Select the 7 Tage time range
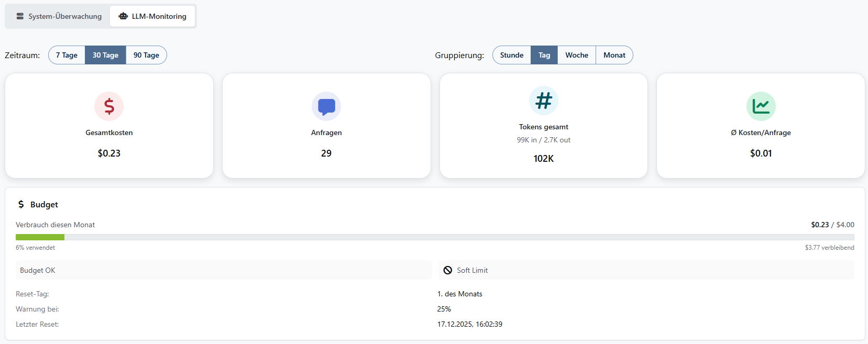The height and width of the screenshot is (344, 868). [67, 55]
